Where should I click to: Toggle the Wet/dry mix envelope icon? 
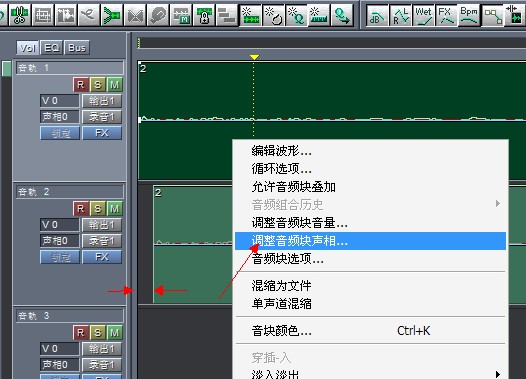[423, 15]
